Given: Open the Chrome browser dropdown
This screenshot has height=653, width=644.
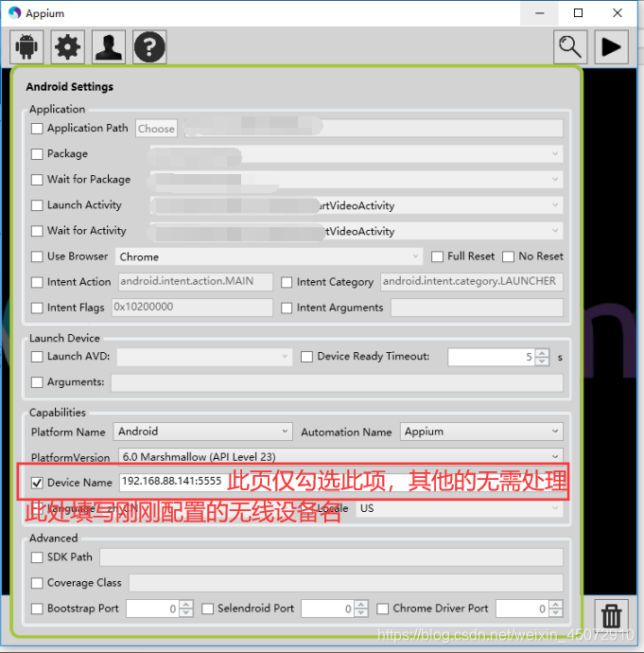Looking at the screenshot, I should [x=269, y=256].
